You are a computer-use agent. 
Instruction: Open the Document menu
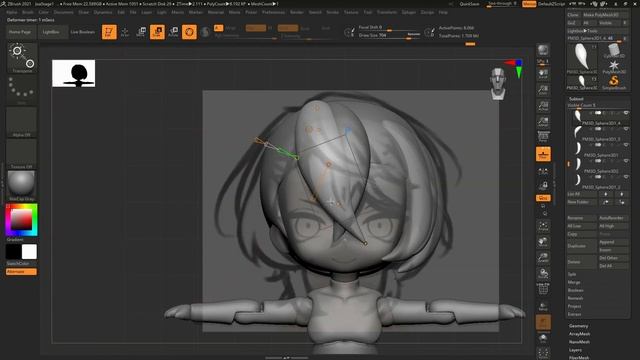[x=63, y=12]
